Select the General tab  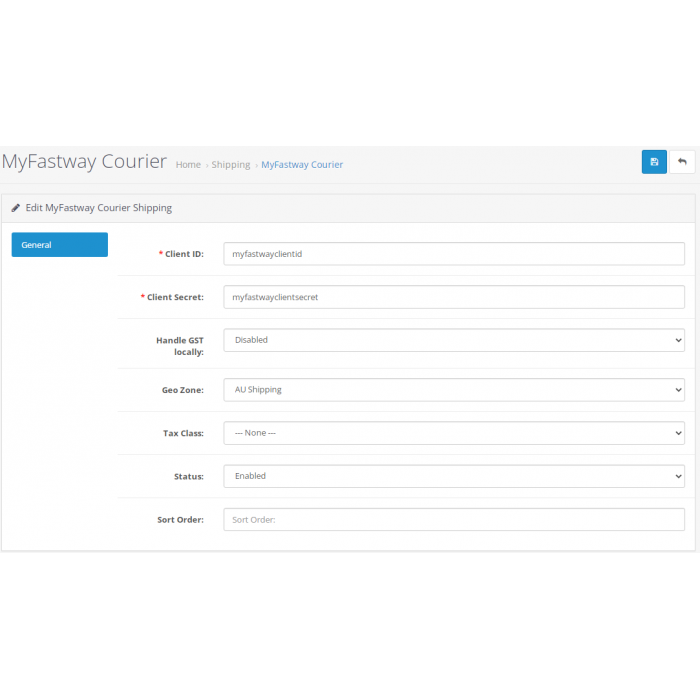pyautogui.click(x=59, y=245)
